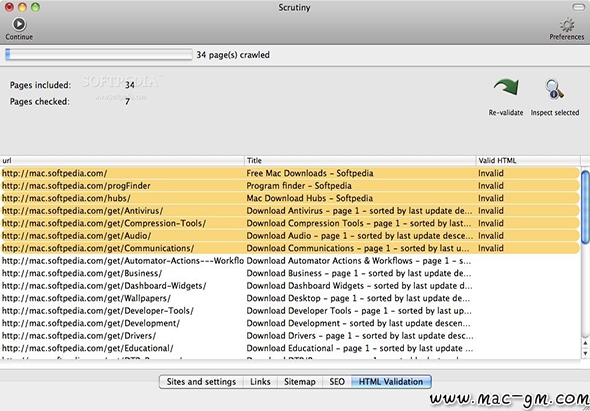The height and width of the screenshot is (411, 590).
Task: Select the /get/Educational/ url row
Action: pos(290,348)
